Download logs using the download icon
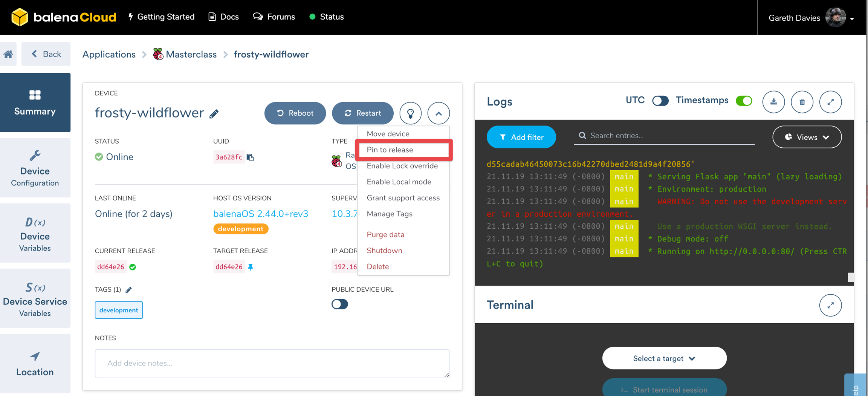This screenshot has height=396, width=868. pyautogui.click(x=773, y=102)
